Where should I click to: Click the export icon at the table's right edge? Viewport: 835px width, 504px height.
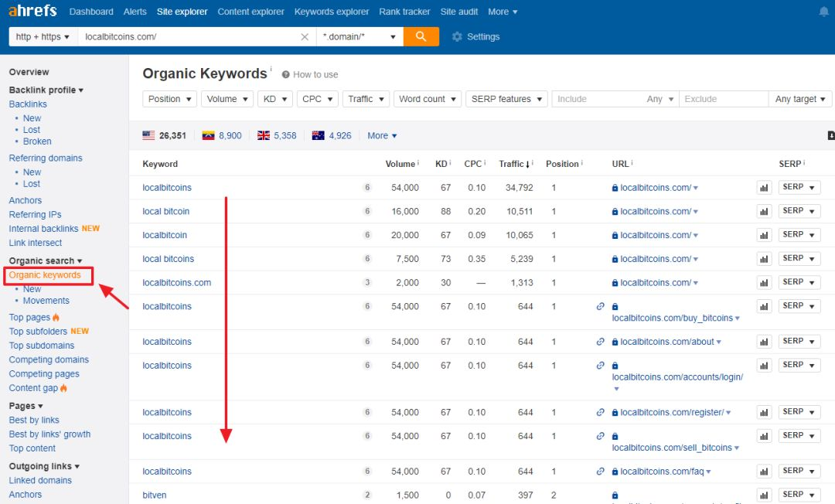pyautogui.click(x=830, y=136)
